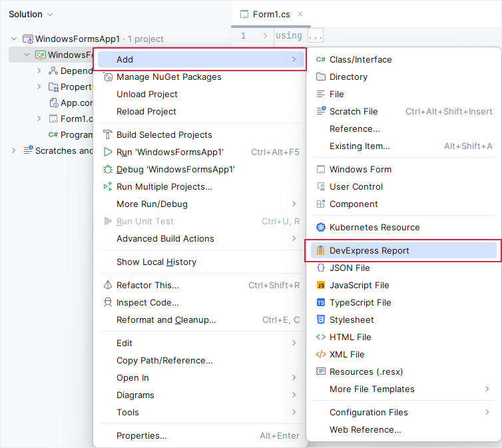Open the Diagrams submenu
This screenshot has height=448, width=502.
click(x=200, y=395)
